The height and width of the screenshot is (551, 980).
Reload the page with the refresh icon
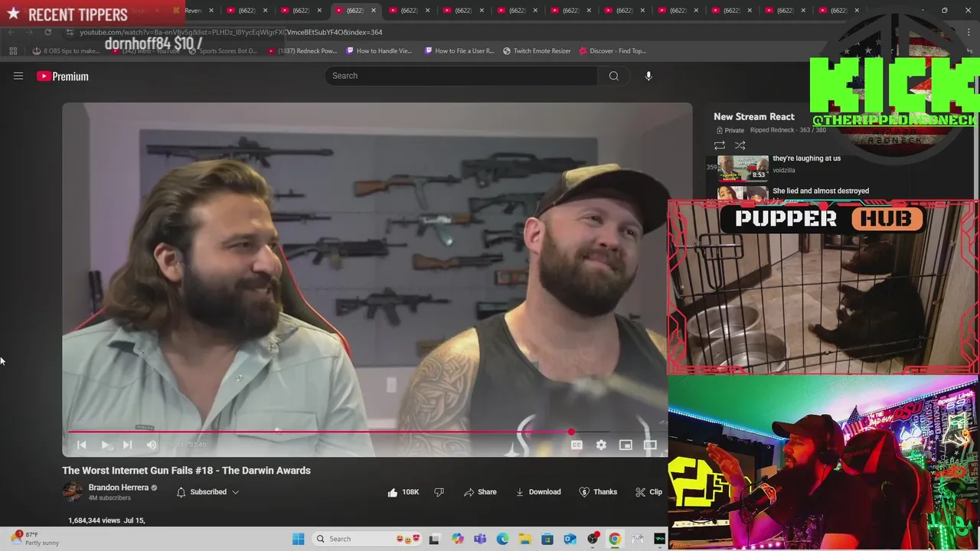(47, 32)
